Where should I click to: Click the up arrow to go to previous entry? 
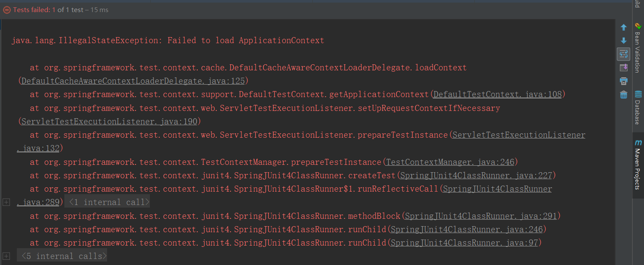point(624,27)
